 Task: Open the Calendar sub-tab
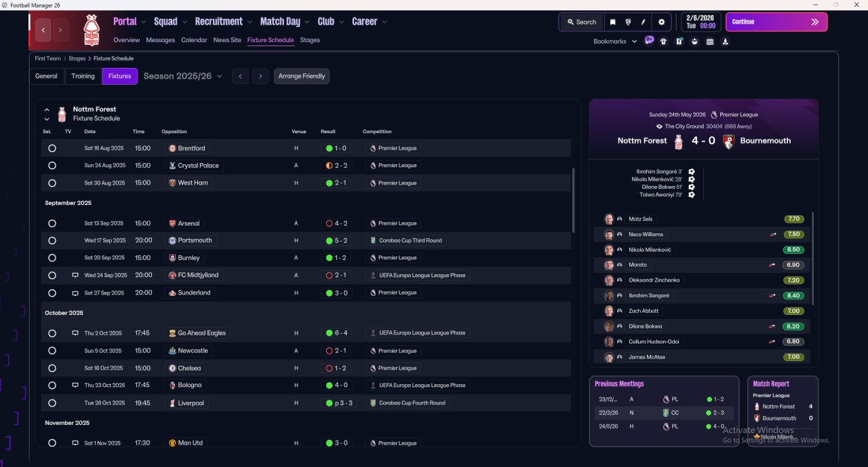coord(194,40)
